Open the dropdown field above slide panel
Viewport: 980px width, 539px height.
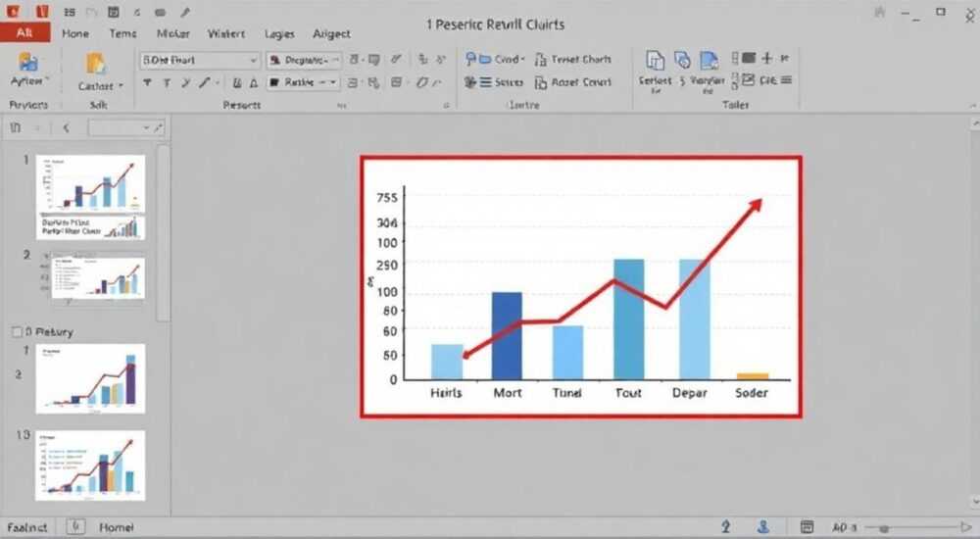click(126, 127)
